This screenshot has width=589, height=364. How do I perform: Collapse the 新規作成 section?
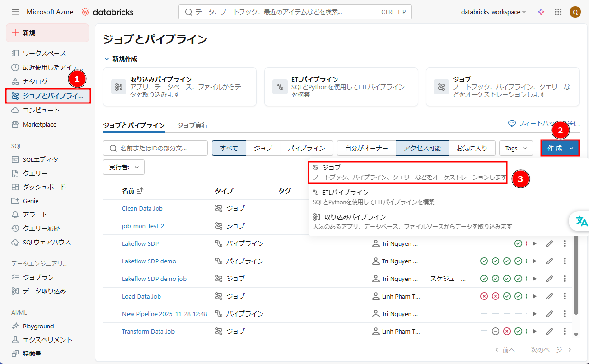pyautogui.click(x=107, y=59)
